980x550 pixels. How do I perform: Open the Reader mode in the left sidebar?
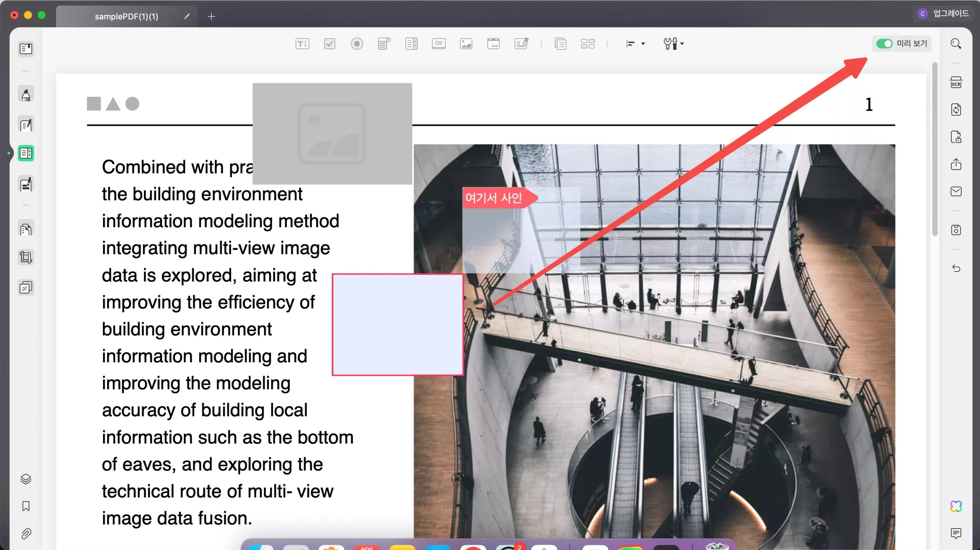[26, 49]
